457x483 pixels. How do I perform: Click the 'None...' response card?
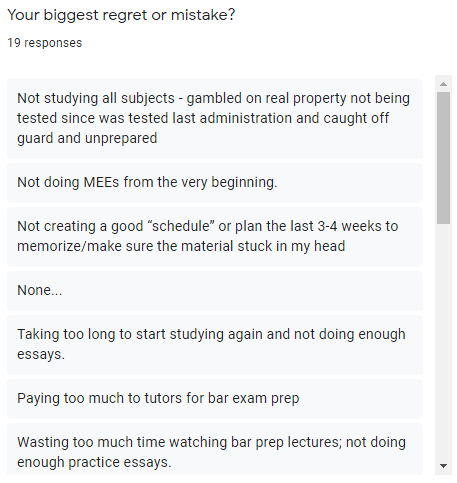[215, 291]
